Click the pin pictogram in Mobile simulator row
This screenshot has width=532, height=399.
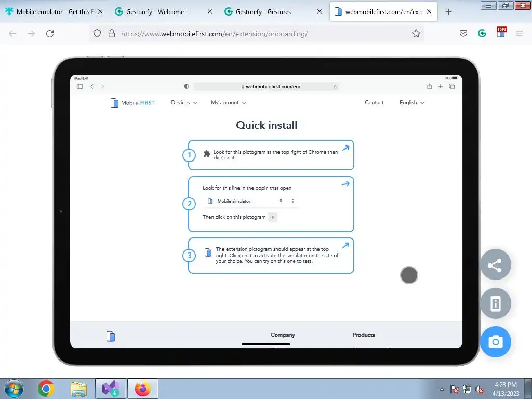[x=281, y=201]
